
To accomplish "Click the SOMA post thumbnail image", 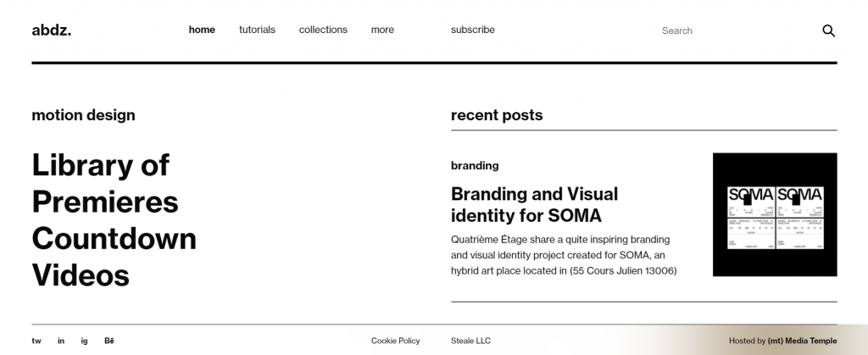I will [x=775, y=214].
